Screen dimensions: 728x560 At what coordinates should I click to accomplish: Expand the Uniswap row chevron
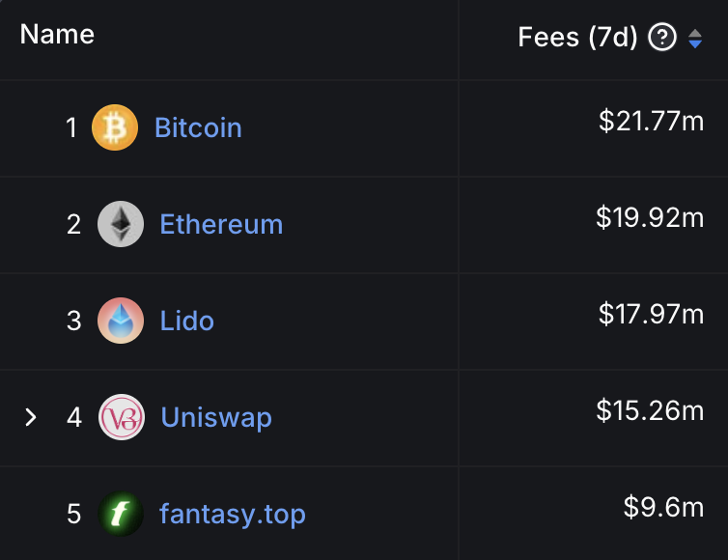point(31,417)
